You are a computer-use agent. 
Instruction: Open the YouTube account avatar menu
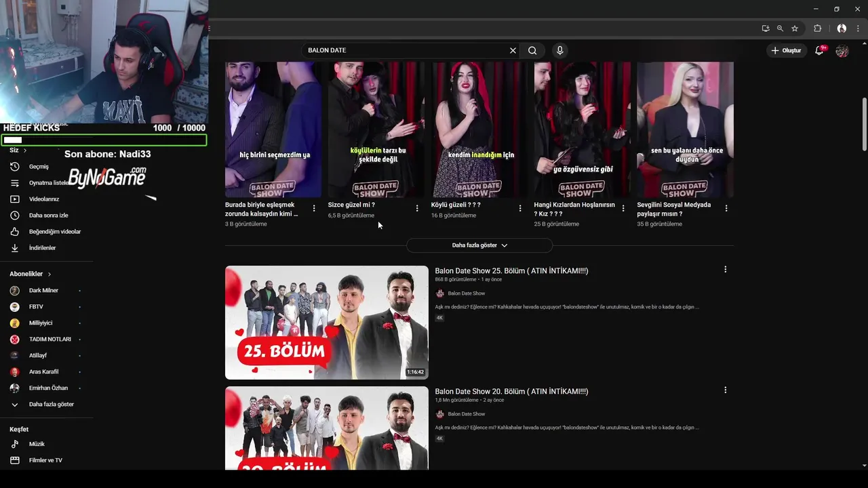click(842, 51)
